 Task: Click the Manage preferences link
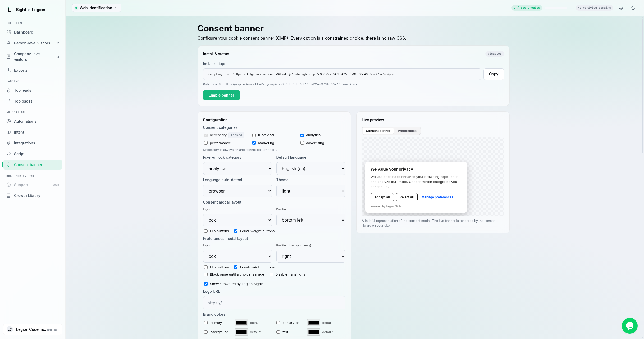tap(437, 197)
